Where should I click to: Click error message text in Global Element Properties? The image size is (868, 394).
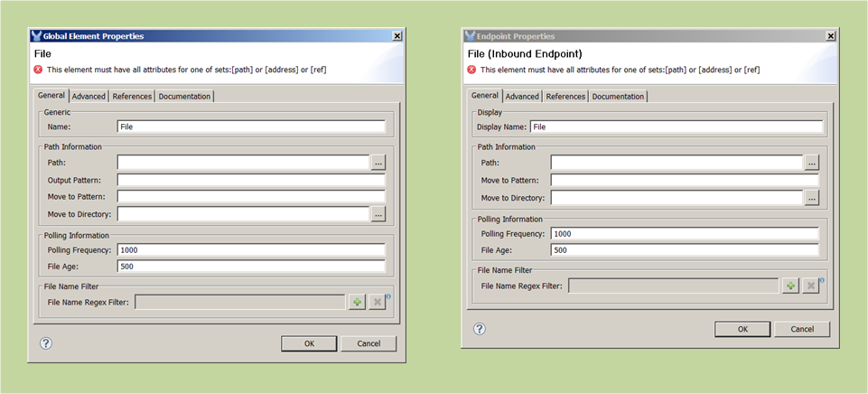point(187,70)
